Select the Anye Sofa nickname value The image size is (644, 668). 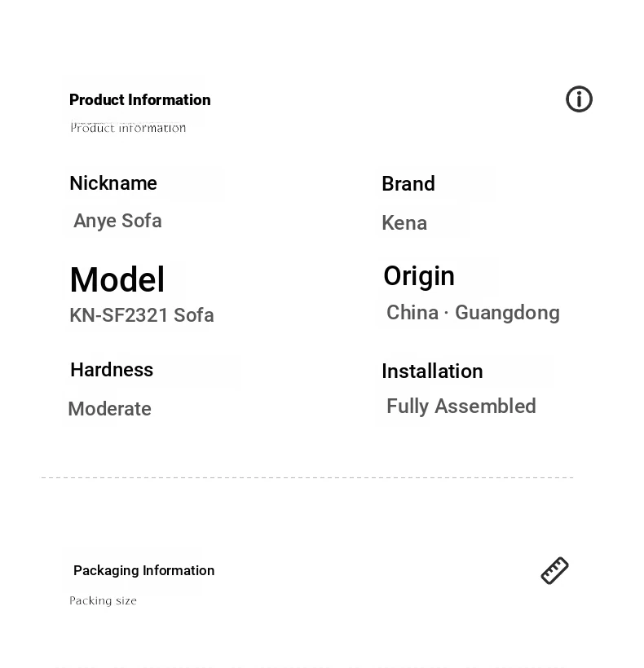click(x=117, y=221)
